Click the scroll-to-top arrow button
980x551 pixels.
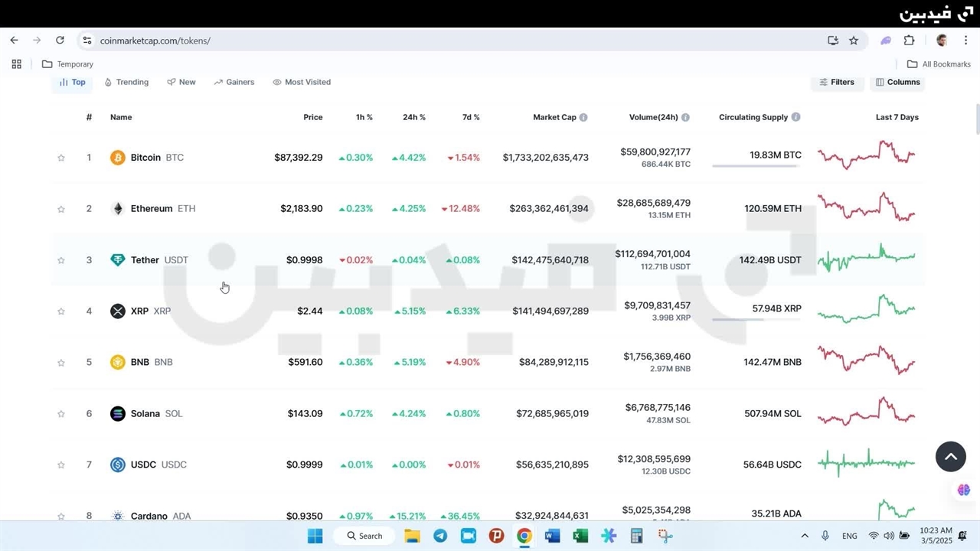coord(950,457)
